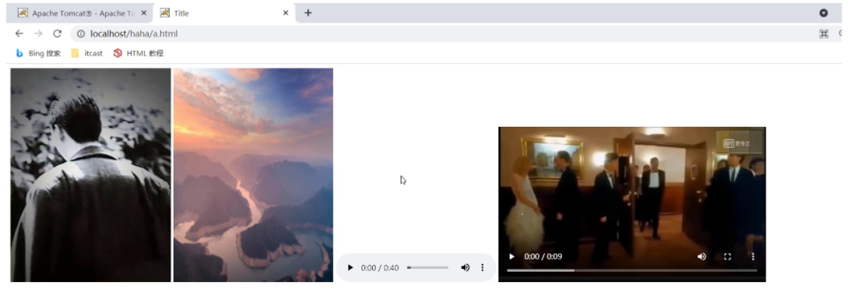Play the audio clip of 0:40 length
The height and width of the screenshot is (289, 868).
pos(350,268)
